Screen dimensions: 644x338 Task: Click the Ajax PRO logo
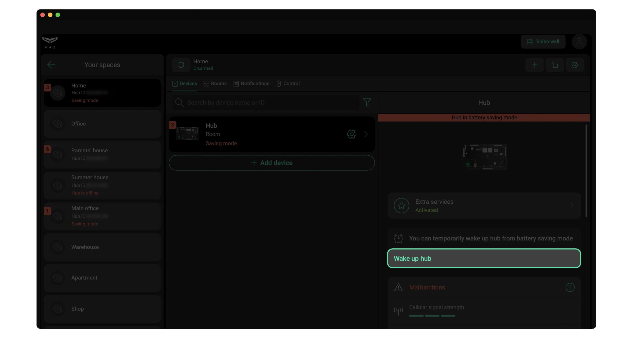point(50,42)
